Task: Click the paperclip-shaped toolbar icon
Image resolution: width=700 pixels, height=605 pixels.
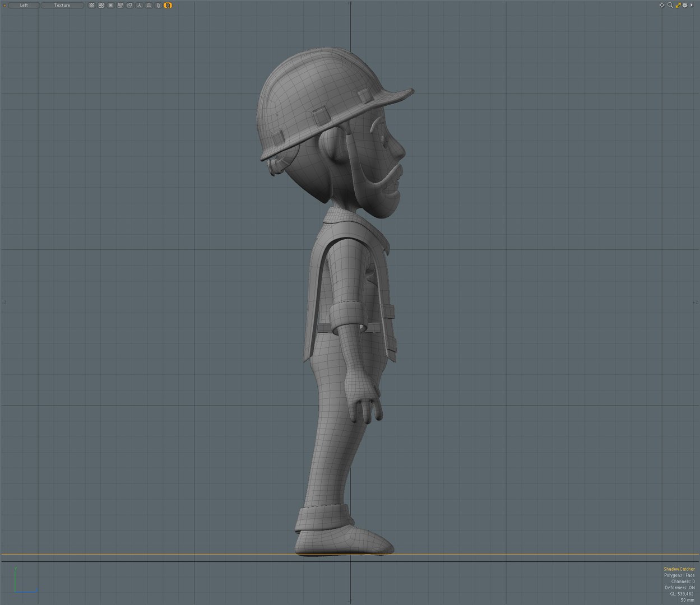Action: click(158, 5)
